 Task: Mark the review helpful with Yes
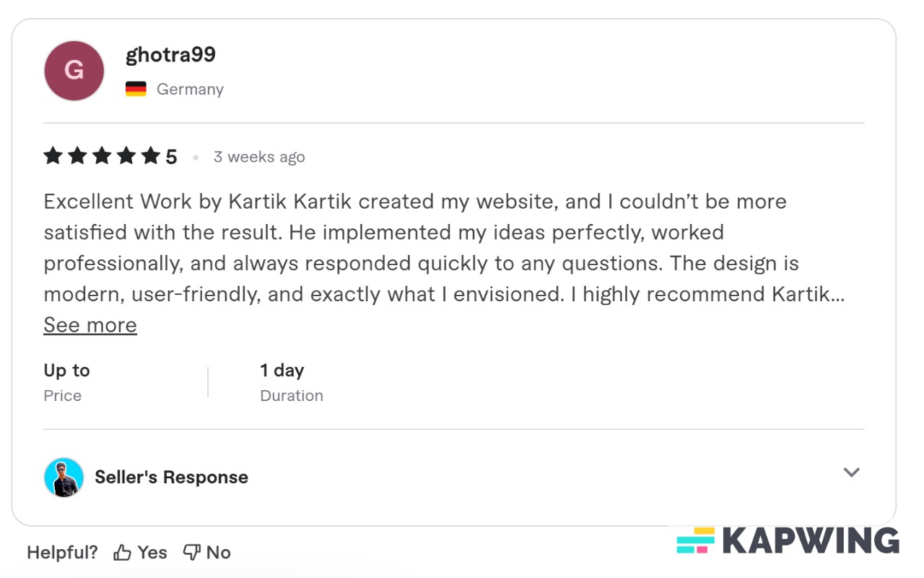tap(152, 552)
